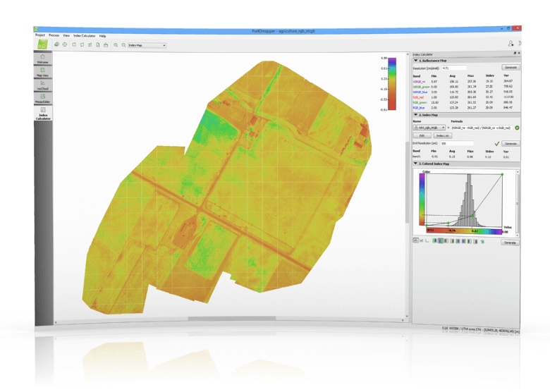Screen dimensions: 550x392
Task: Open the Project menu
Action: [40, 35]
